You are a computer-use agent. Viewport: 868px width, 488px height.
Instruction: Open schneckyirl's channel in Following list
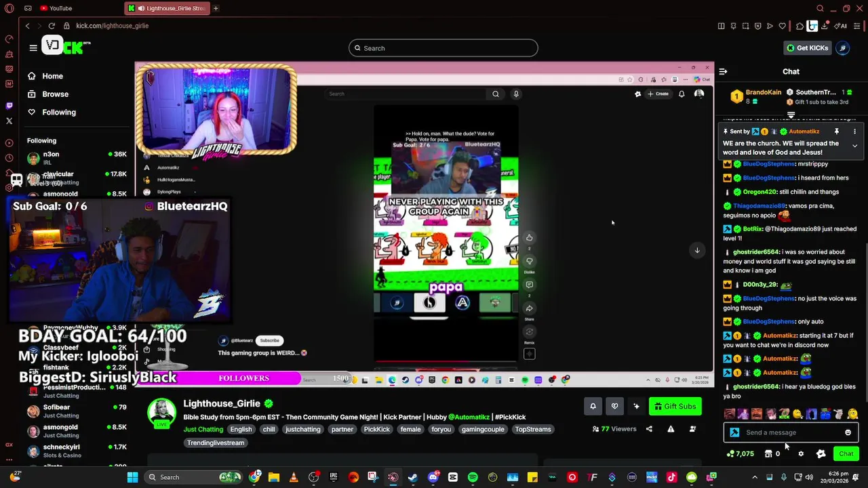77,451
